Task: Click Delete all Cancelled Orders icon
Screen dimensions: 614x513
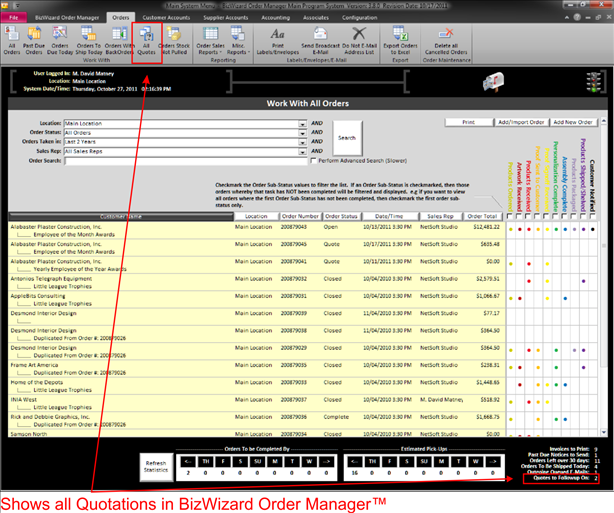Action: (446, 40)
